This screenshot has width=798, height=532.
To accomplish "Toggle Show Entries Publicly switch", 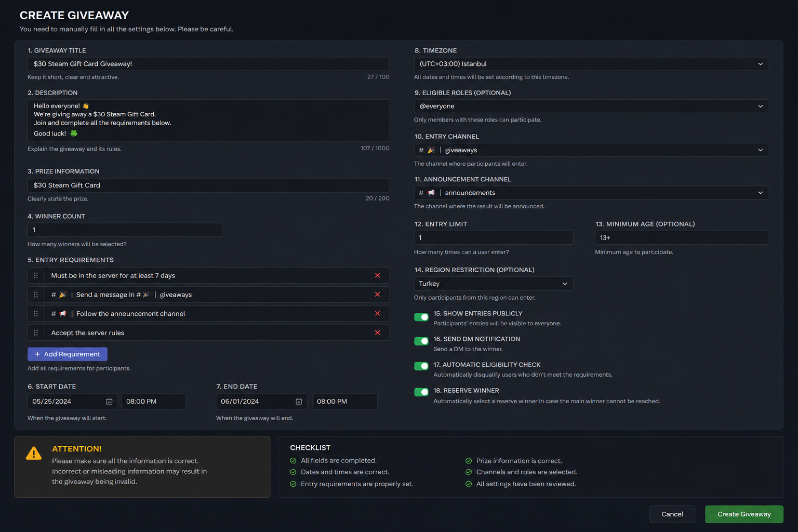I will tap(421, 317).
